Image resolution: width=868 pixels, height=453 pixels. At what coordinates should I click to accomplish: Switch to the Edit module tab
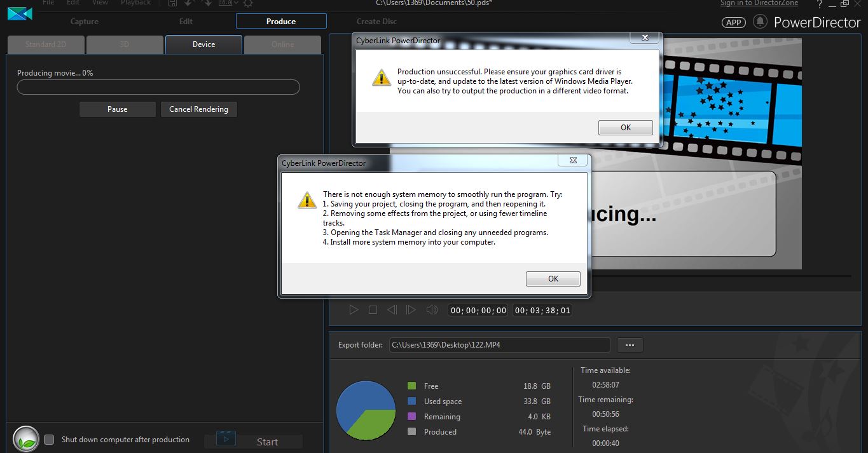pos(186,22)
